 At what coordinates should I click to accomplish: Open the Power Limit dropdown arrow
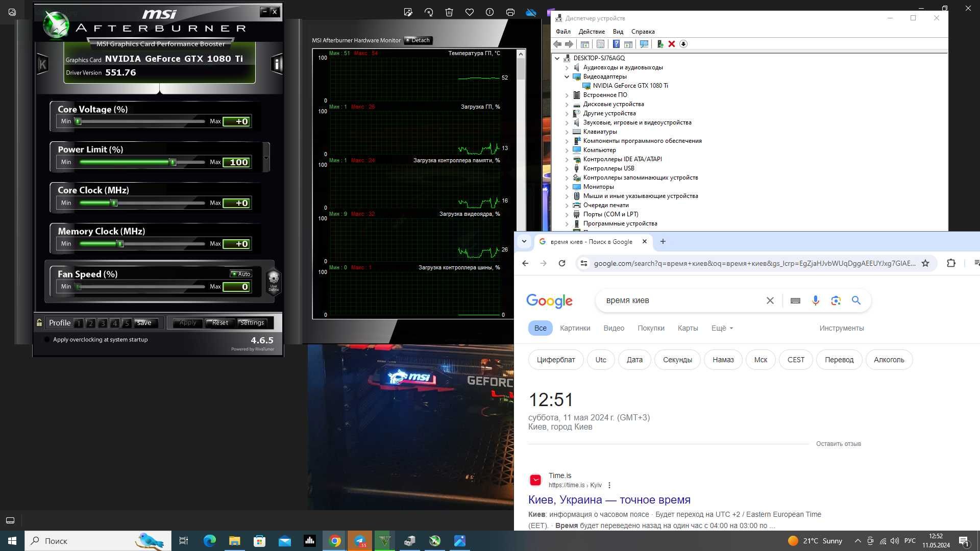(266, 157)
